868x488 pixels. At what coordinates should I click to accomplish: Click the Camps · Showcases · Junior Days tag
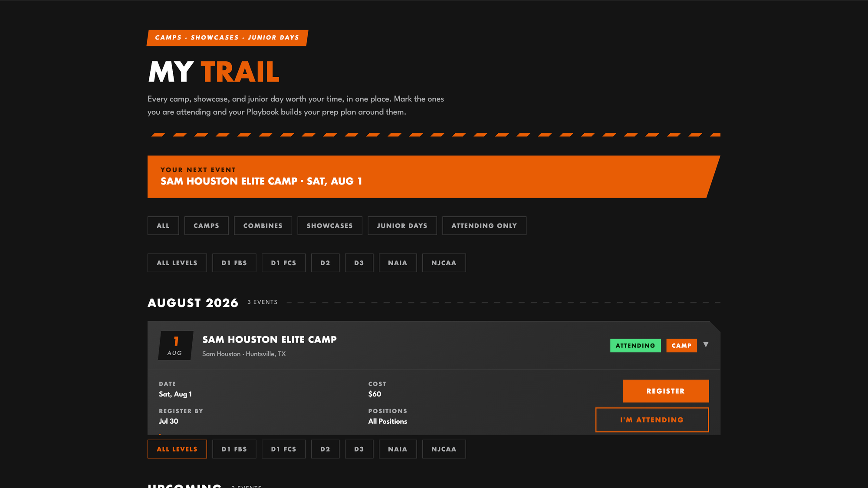[227, 38]
